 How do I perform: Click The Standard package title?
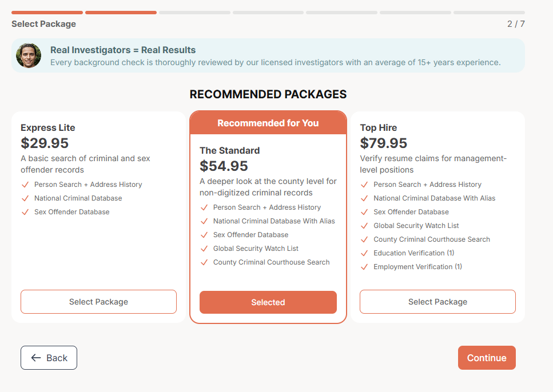(229, 150)
